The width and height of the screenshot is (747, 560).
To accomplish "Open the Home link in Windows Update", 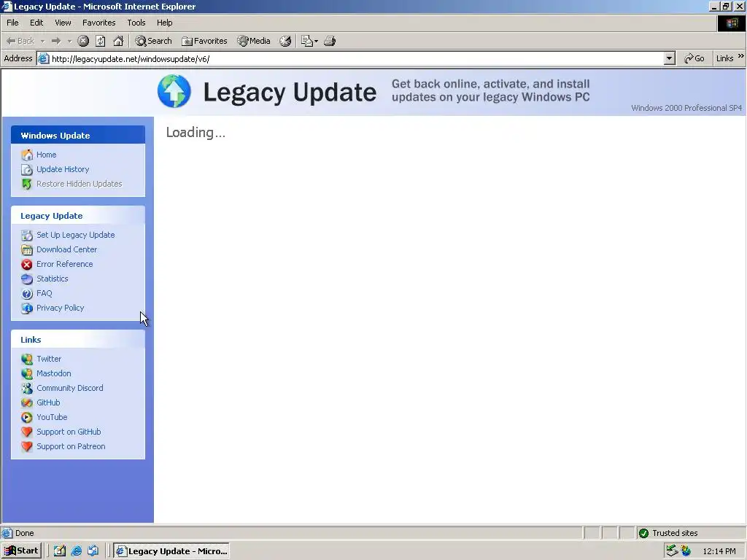I will (46, 155).
